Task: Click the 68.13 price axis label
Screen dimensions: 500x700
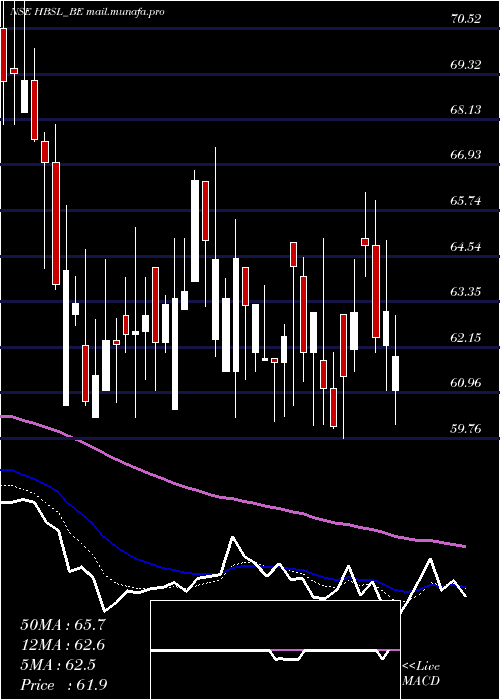Action: pyautogui.click(x=466, y=109)
